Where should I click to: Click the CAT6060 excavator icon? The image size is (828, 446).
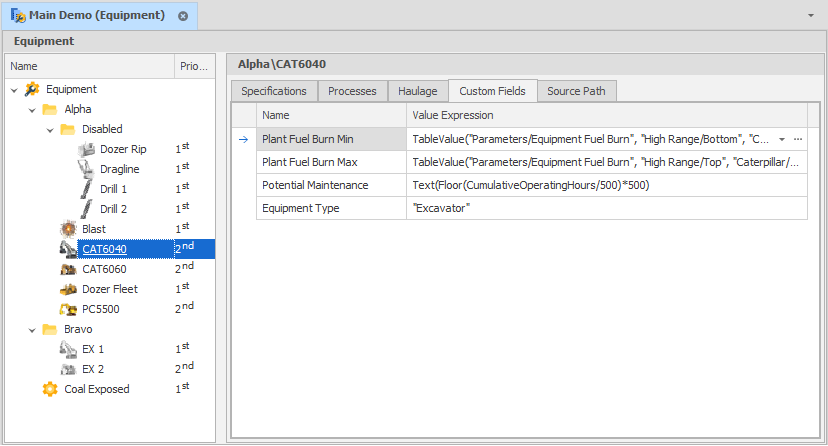click(68, 269)
